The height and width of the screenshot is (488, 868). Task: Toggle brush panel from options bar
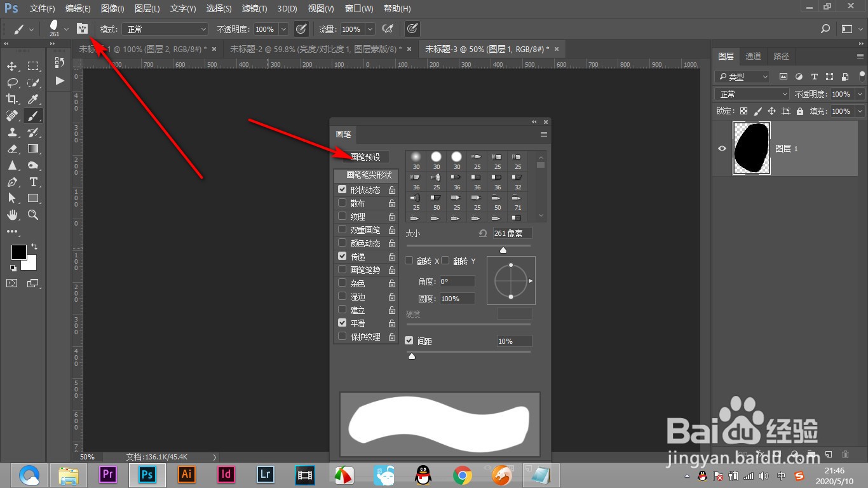82,29
